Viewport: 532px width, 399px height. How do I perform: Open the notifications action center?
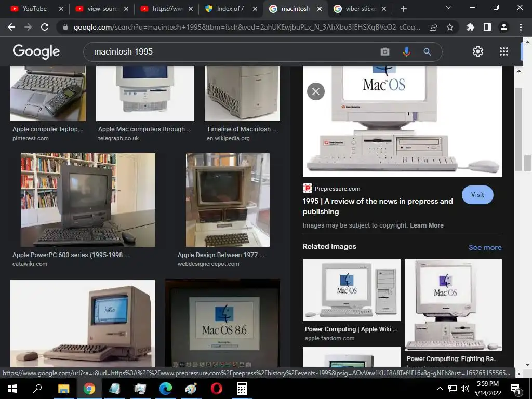[516, 389]
